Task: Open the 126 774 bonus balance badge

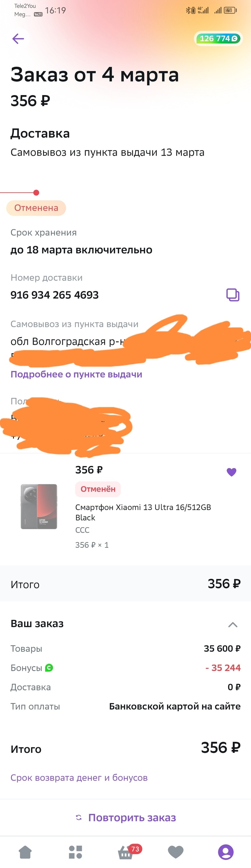Action: [218, 39]
